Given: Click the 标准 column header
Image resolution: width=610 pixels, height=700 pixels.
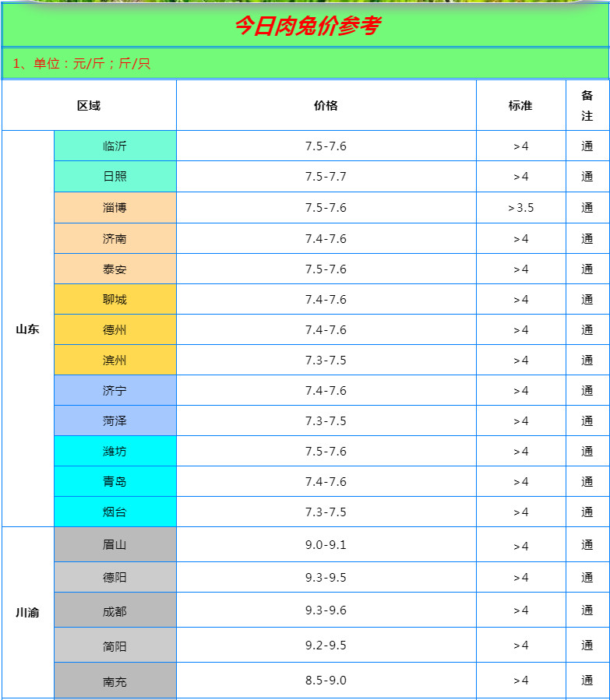Looking at the screenshot, I should tap(520, 106).
